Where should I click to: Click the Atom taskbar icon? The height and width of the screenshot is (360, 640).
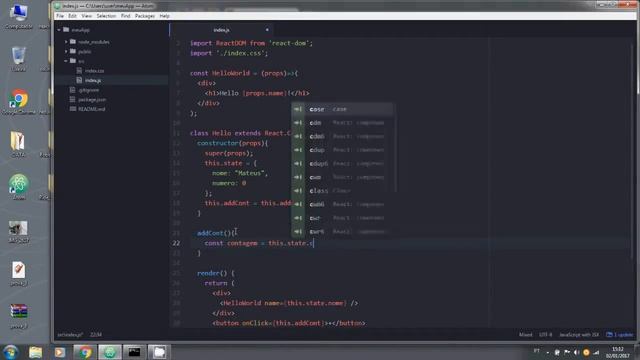tap(109, 352)
